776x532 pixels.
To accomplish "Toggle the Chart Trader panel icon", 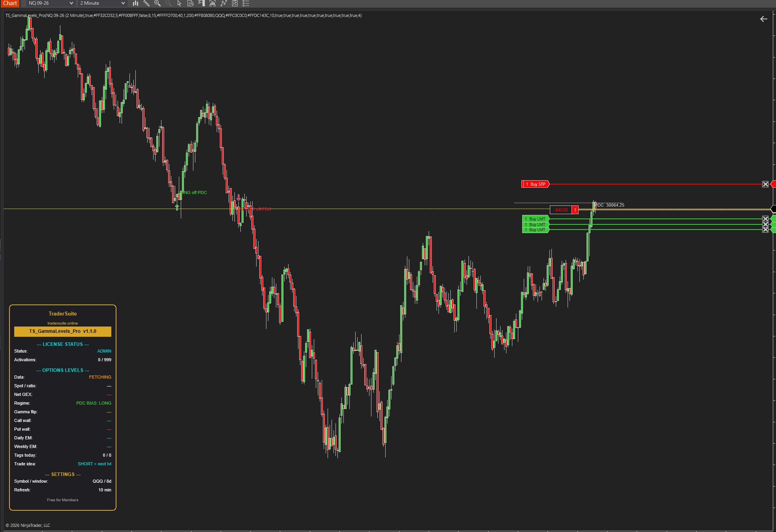I will (202, 4).
